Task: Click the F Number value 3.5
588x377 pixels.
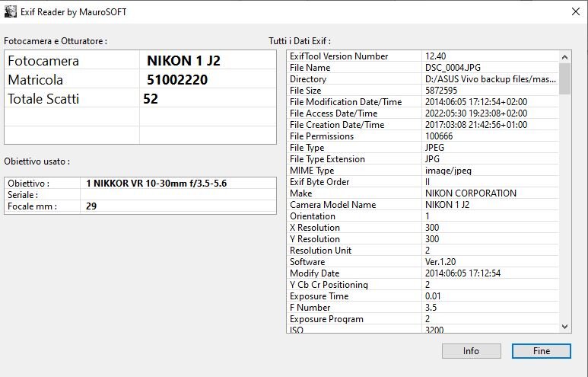Action: tap(431, 308)
